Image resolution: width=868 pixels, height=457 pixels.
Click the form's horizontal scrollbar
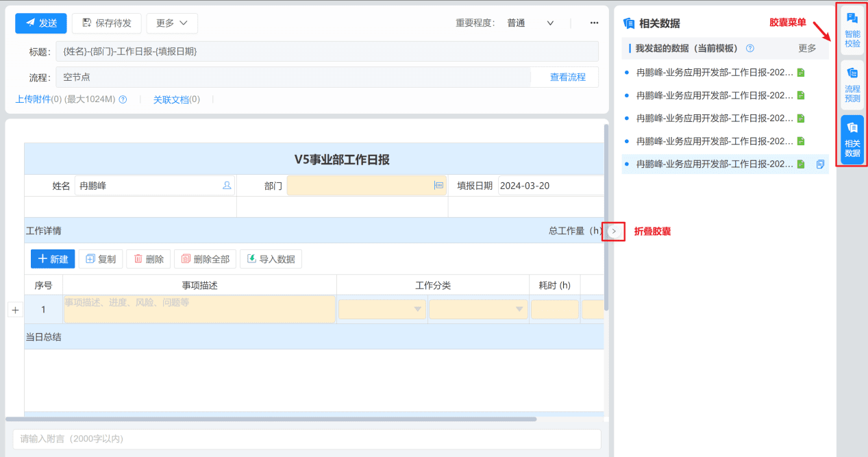pyautogui.click(x=271, y=419)
